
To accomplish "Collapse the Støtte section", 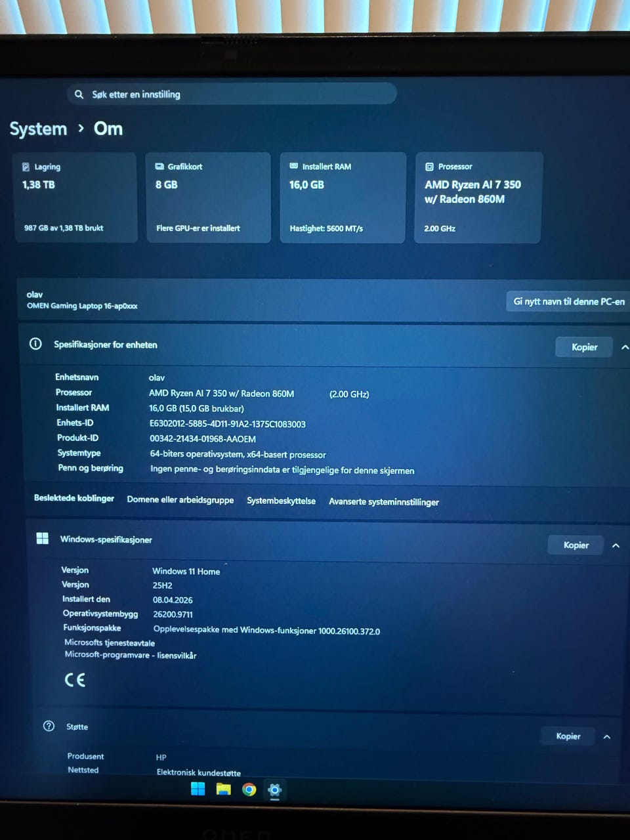I will tap(607, 736).
